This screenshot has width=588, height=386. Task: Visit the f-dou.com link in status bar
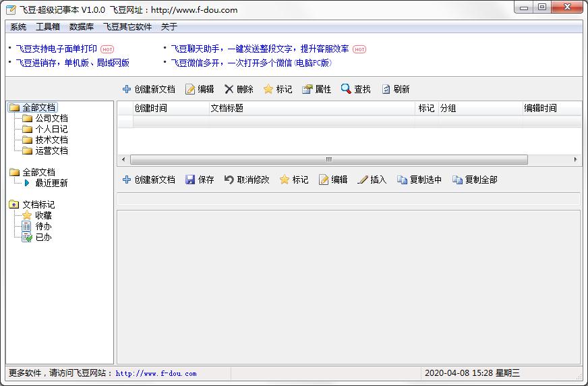(156, 373)
